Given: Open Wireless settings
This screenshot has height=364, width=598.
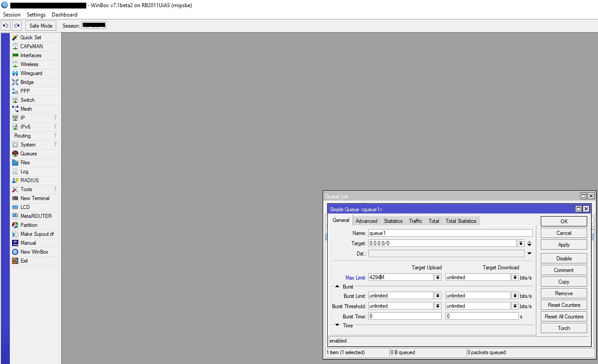Looking at the screenshot, I should pos(36,64).
